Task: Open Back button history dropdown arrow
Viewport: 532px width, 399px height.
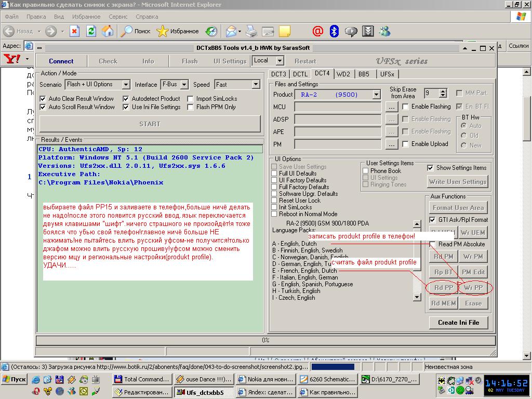Action: tap(39, 31)
